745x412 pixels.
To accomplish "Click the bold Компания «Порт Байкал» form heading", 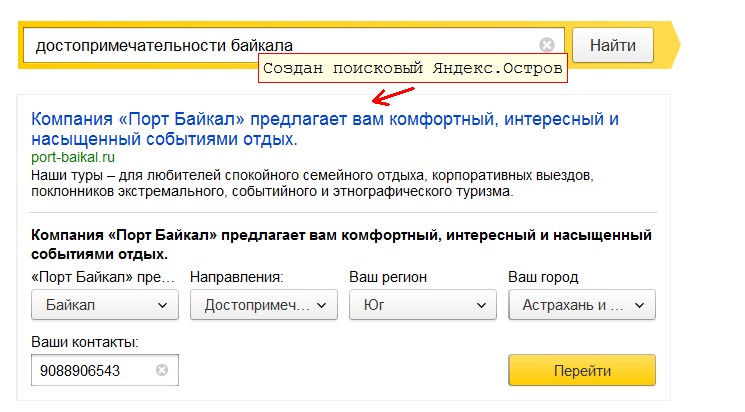I will pyautogui.click(x=340, y=244).
